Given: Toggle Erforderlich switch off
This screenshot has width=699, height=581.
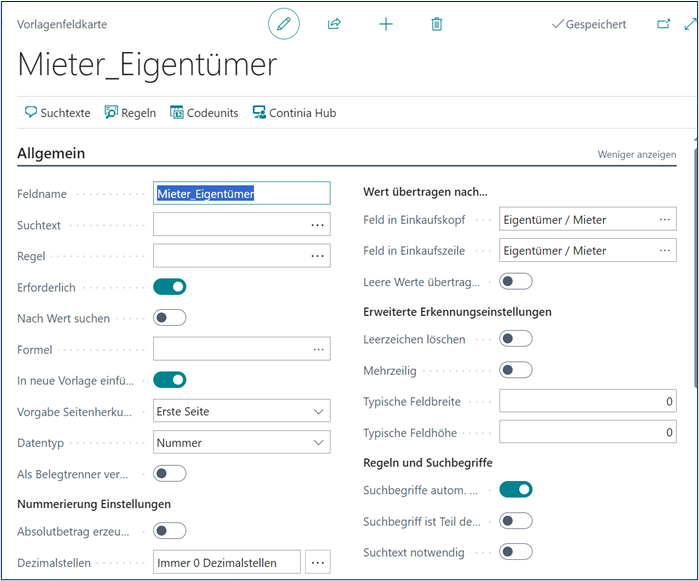Looking at the screenshot, I should coord(169,287).
